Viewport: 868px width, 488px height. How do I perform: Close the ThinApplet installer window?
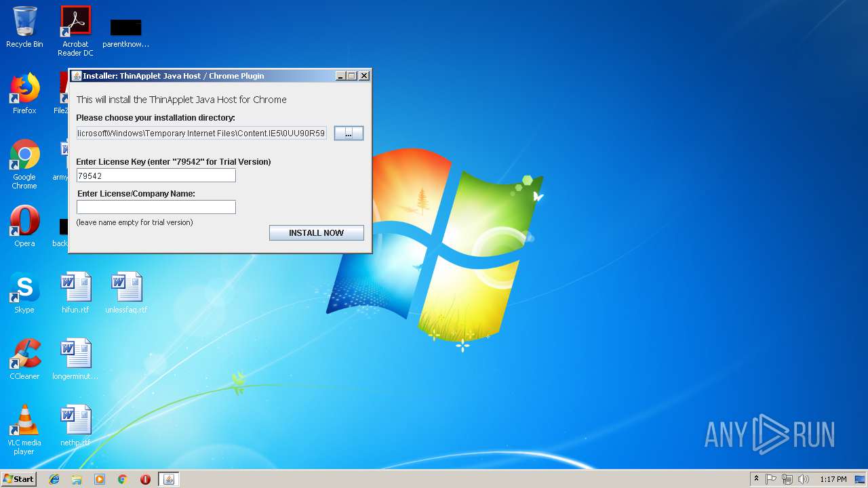(x=364, y=76)
